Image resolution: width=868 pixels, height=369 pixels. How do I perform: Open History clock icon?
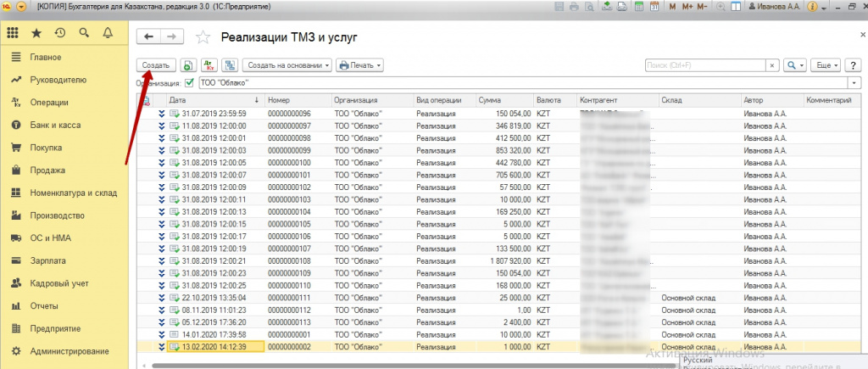pyautogui.click(x=60, y=33)
